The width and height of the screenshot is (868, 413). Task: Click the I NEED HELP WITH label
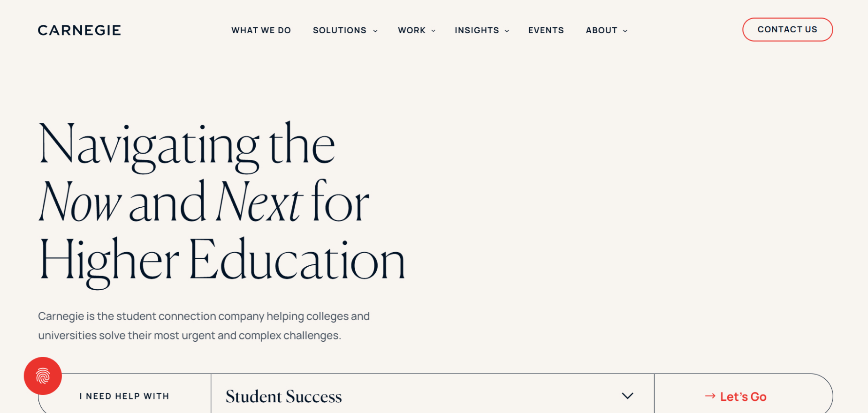(x=124, y=396)
